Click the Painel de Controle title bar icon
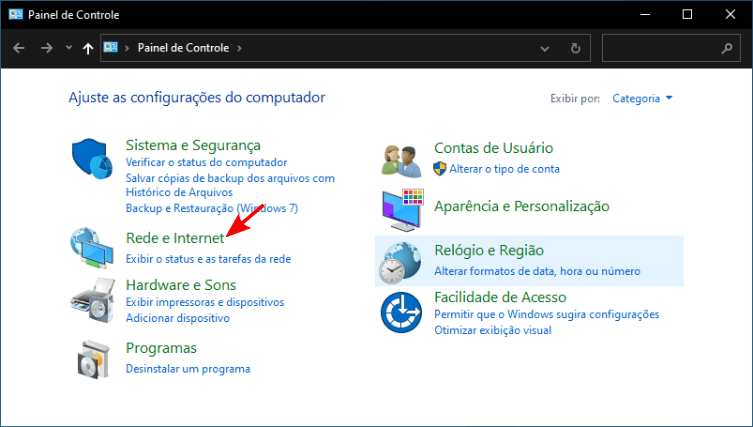The width and height of the screenshot is (753, 427). [16, 14]
